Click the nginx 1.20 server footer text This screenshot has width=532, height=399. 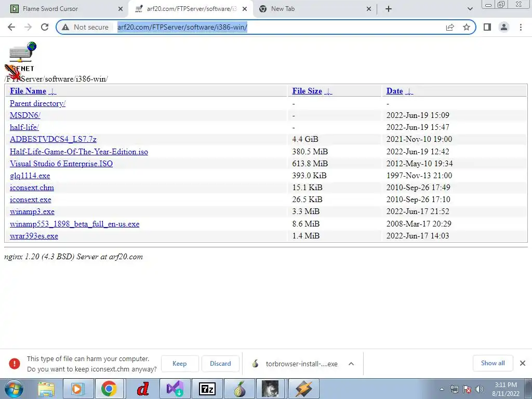[73, 257]
